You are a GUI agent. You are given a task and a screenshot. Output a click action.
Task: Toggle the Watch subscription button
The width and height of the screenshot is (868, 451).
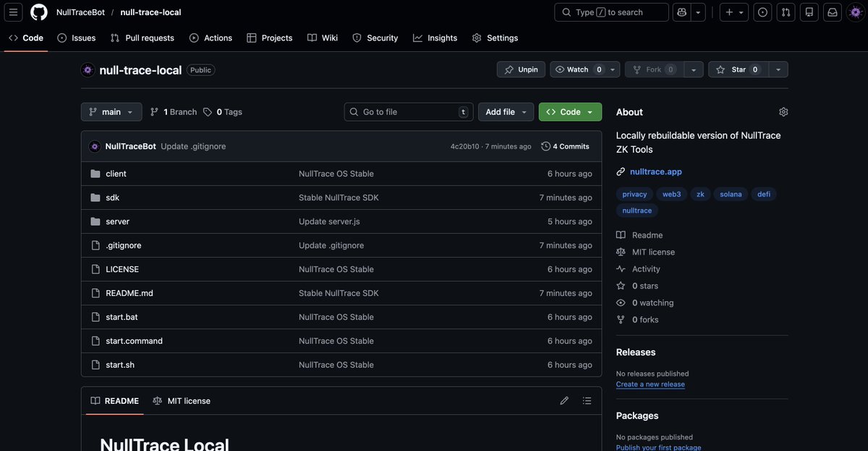pyautogui.click(x=577, y=69)
